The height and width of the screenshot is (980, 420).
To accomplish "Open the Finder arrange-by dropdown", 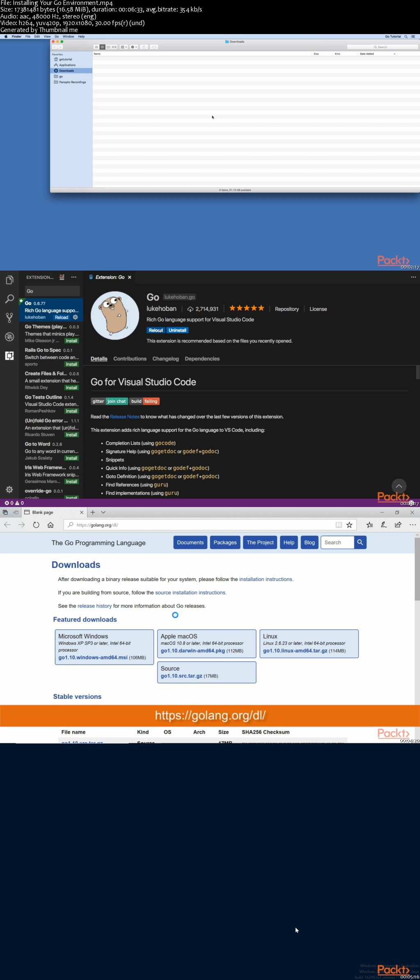I will pyautogui.click(x=123, y=47).
